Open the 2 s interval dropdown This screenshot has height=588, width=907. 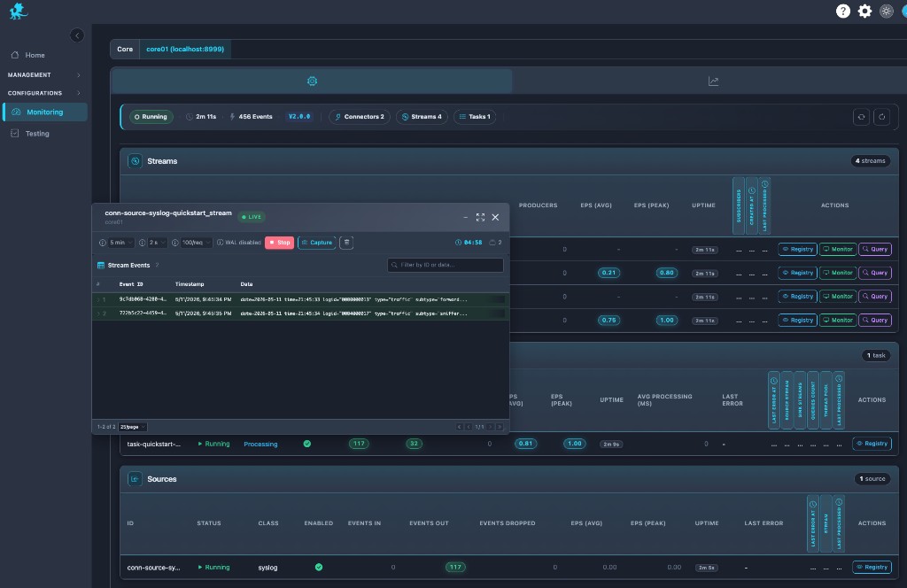point(157,243)
